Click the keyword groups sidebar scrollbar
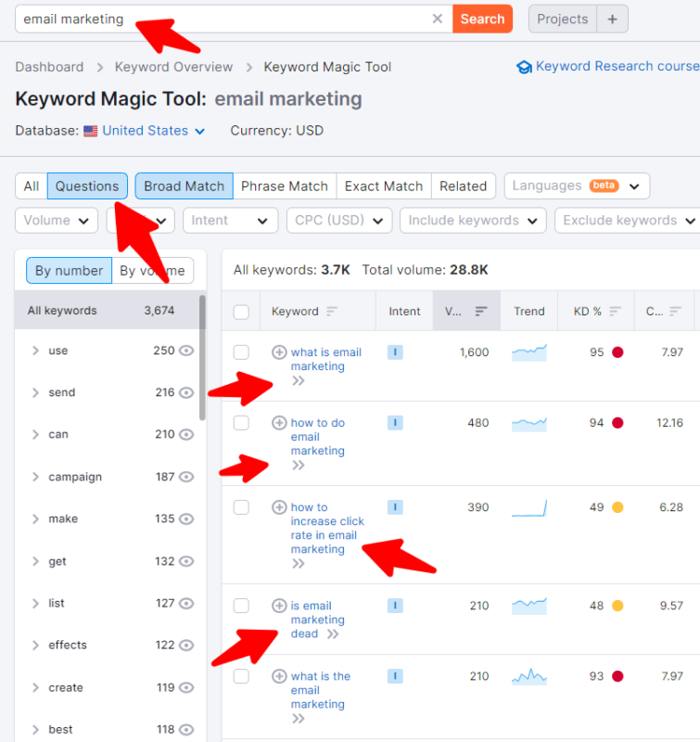700x742 pixels. pos(202,358)
